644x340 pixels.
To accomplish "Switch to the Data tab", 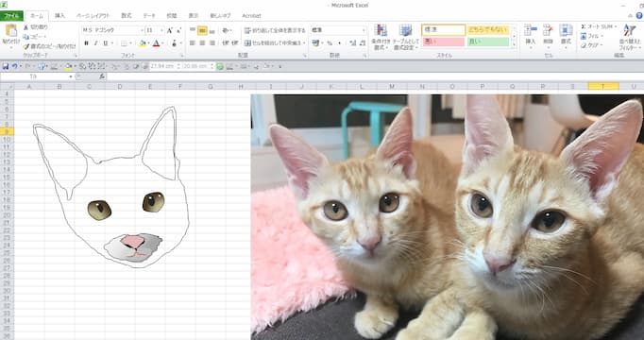I will [149, 16].
